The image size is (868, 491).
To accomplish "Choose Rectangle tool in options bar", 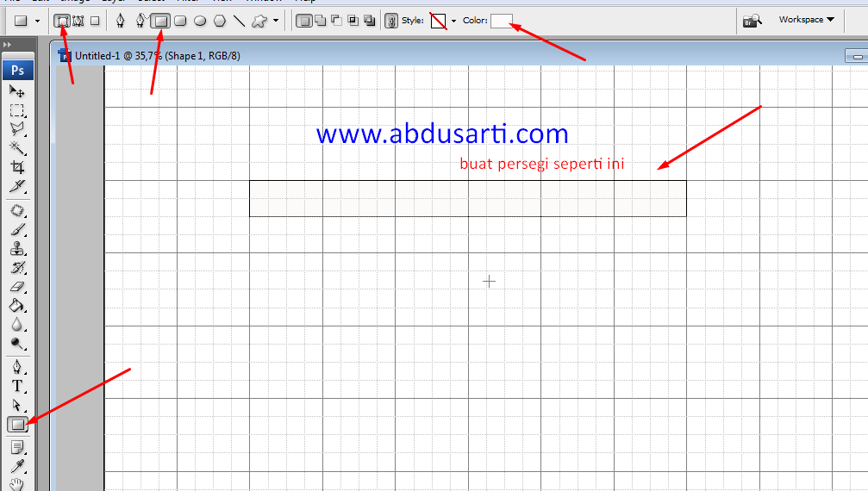I will (160, 21).
